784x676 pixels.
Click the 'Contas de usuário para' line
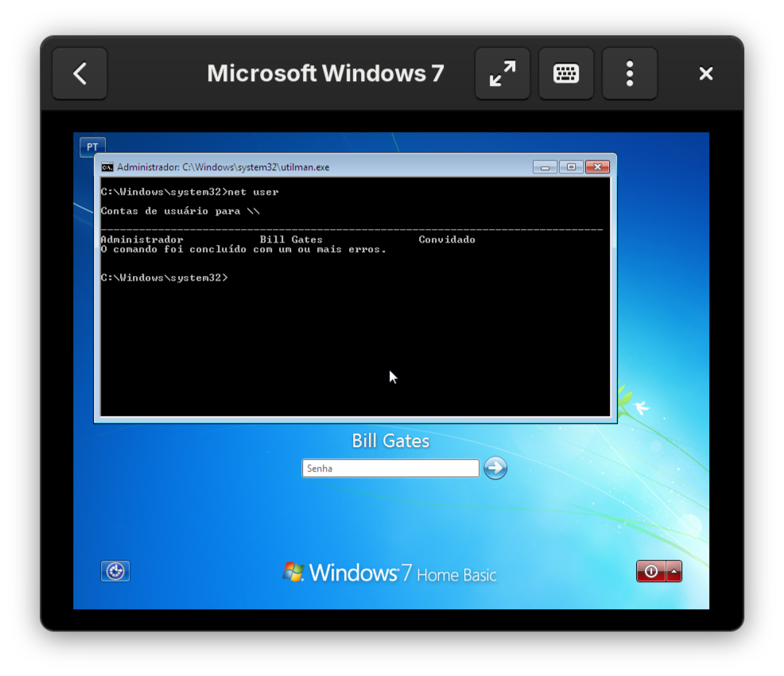click(x=180, y=211)
